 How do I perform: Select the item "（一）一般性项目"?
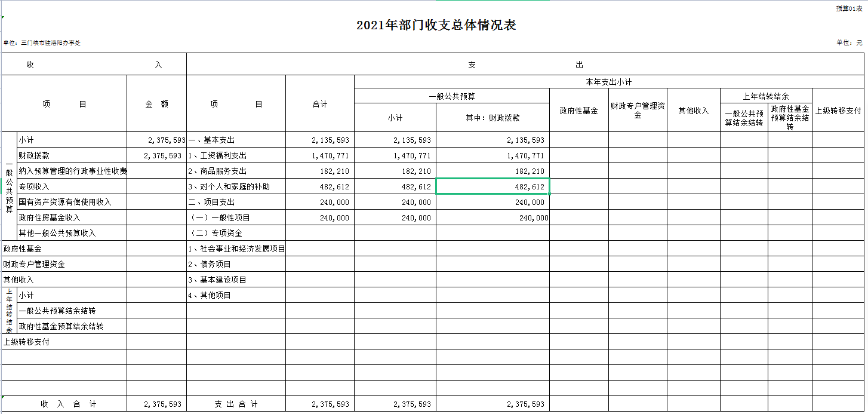point(220,217)
